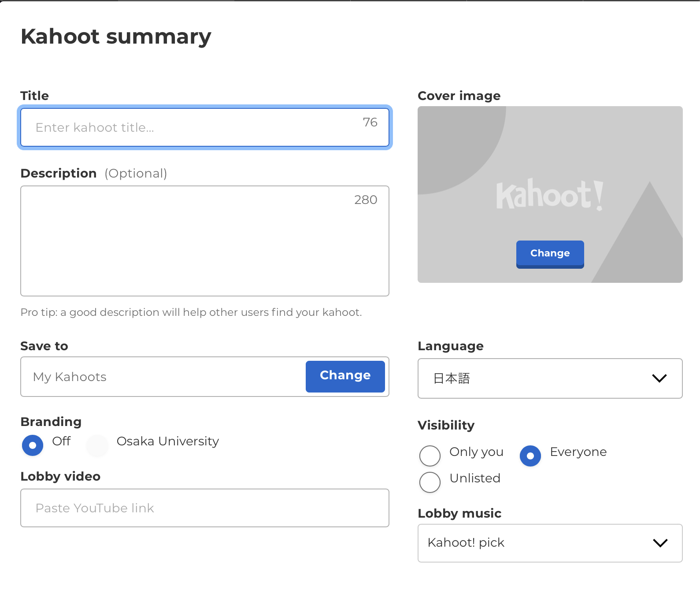The image size is (700, 600).
Task: Click the Cover image label
Action: click(459, 96)
